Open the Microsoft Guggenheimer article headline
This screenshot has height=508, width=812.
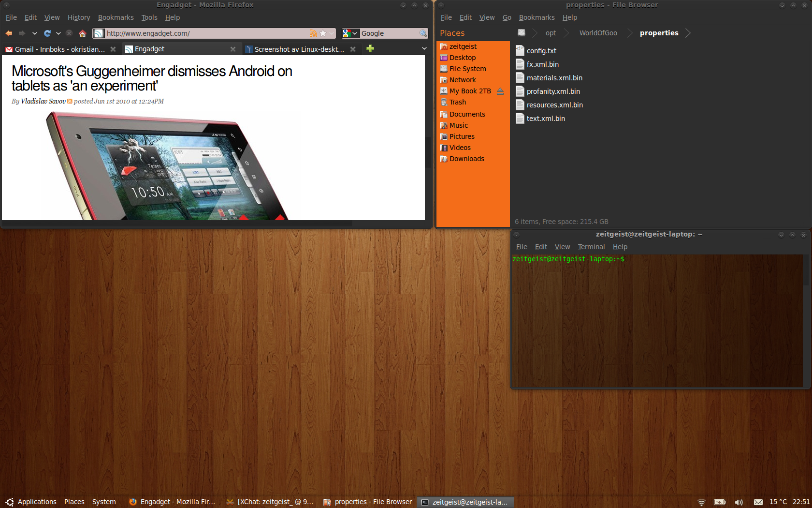pos(152,78)
